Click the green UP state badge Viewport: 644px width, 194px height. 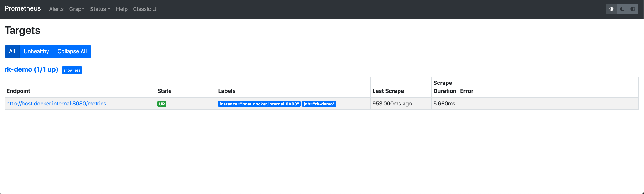pyautogui.click(x=162, y=104)
